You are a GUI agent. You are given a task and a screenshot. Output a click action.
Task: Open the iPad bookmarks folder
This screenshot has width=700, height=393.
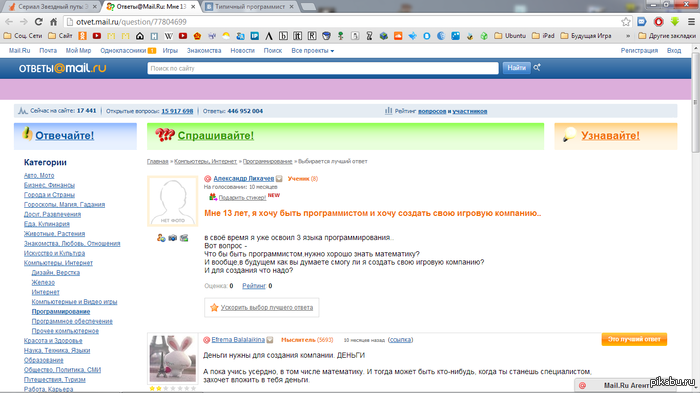543,36
